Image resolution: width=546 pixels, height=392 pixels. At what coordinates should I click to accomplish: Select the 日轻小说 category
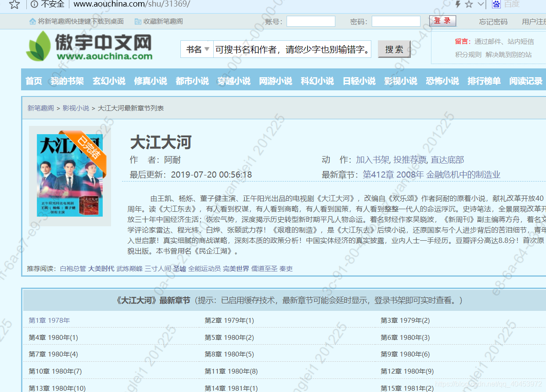[359, 81]
